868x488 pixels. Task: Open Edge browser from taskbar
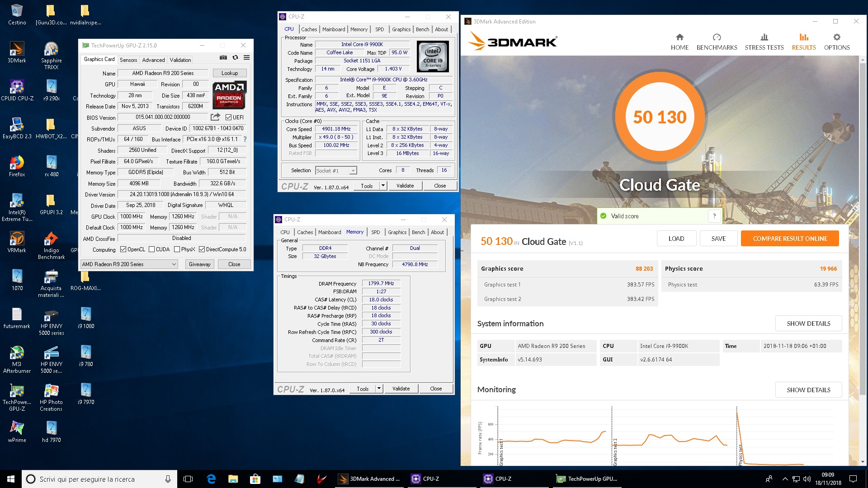(211, 479)
